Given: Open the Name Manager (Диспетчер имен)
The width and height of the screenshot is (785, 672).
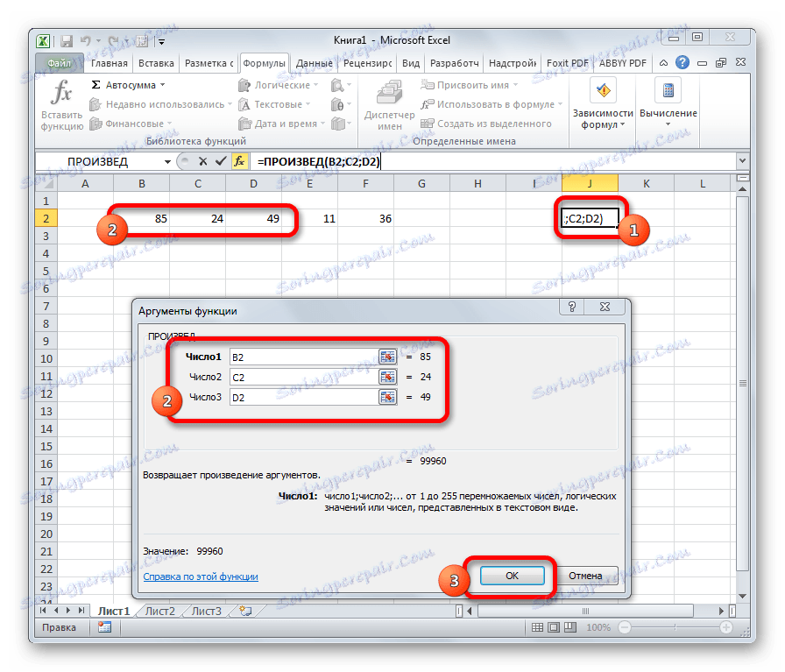Looking at the screenshot, I should click(x=390, y=104).
